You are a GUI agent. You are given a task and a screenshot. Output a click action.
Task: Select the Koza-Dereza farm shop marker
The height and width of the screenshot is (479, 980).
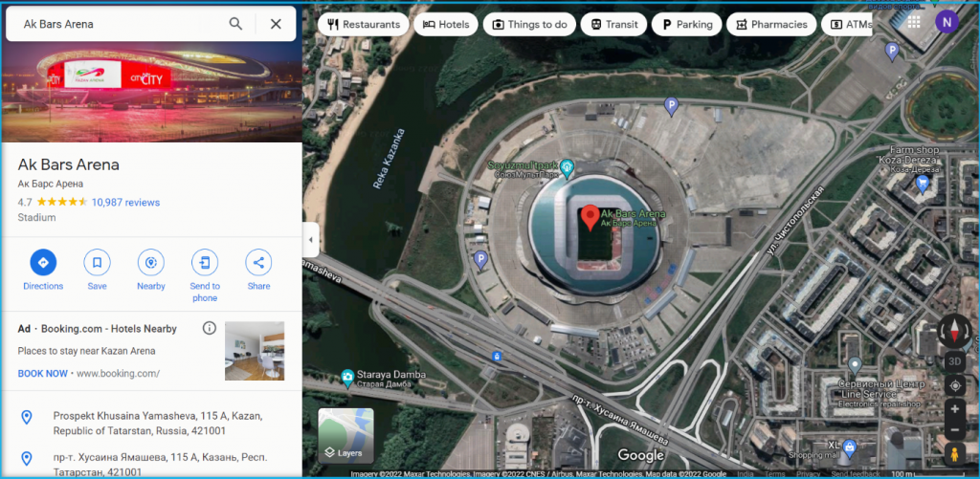pyautogui.click(x=922, y=184)
